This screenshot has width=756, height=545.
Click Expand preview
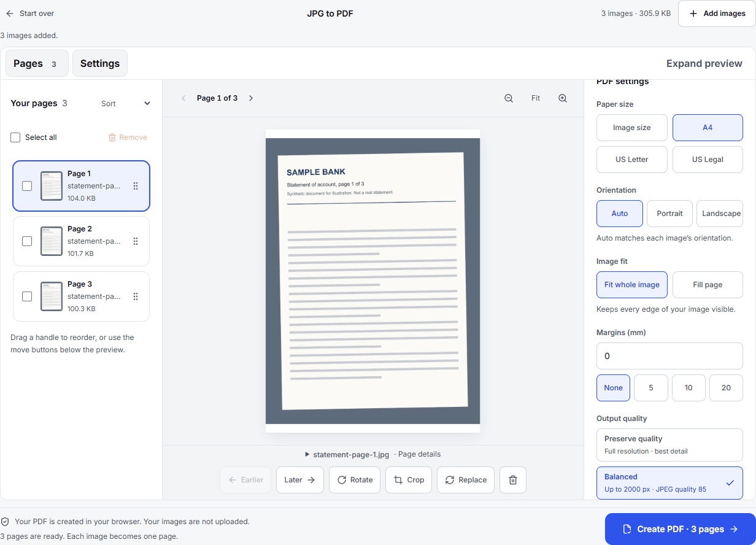click(704, 63)
